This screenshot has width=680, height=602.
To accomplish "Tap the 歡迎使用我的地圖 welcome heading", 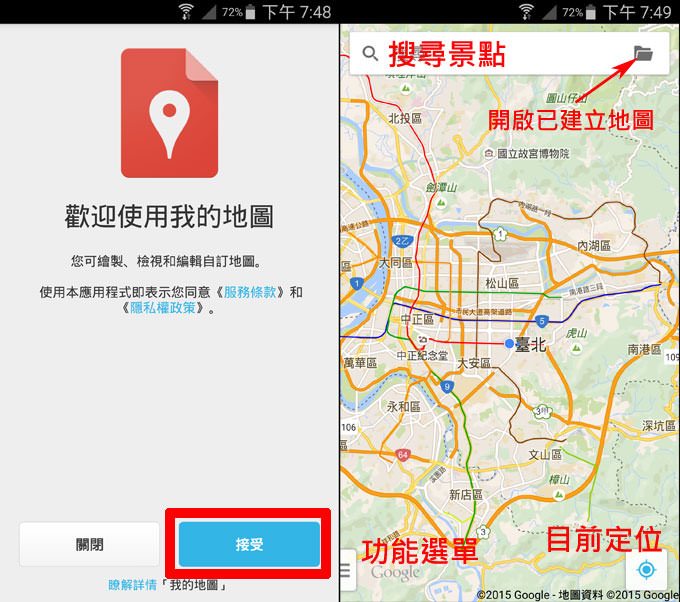I will point(169,216).
